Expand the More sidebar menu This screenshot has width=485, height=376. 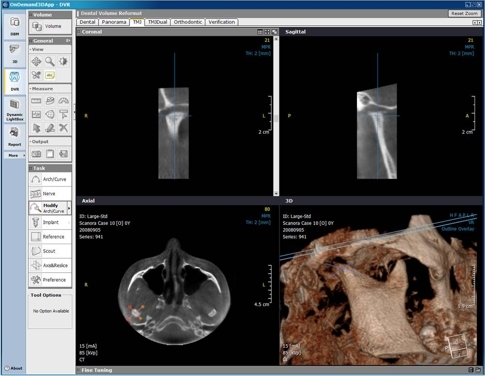tap(14, 155)
